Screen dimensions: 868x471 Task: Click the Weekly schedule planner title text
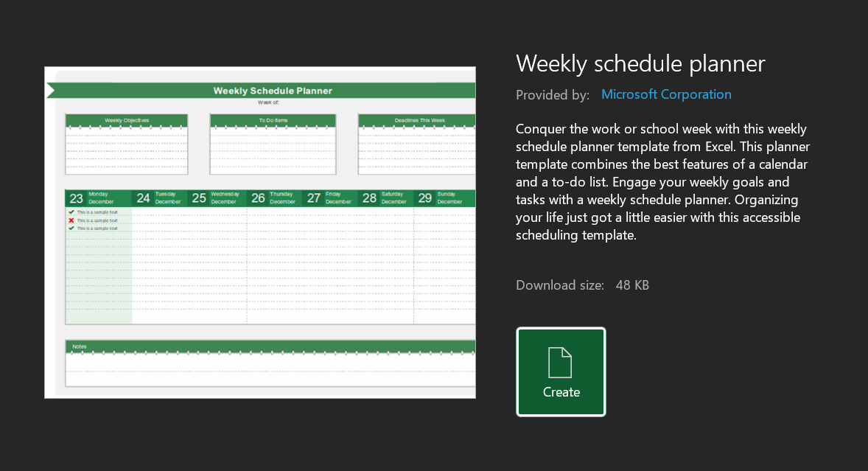(640, 63)
